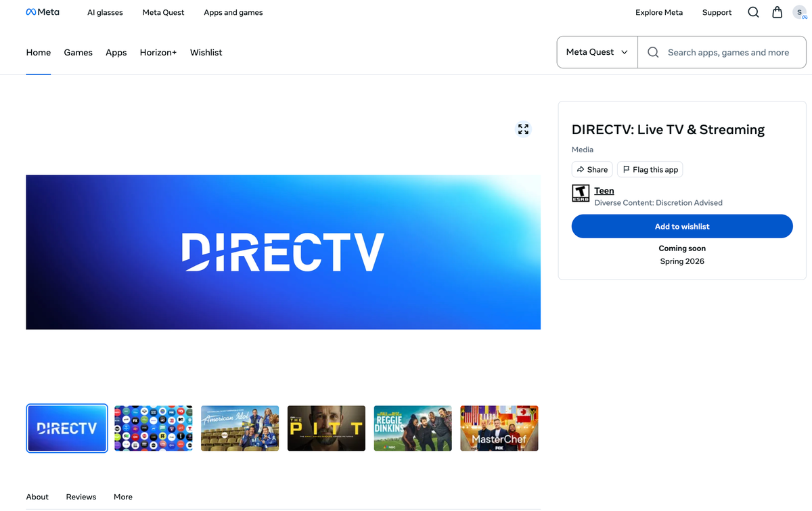Click the search apps input field
The width and height of the screenshot is (812, 511).
(x=724, y=52)
